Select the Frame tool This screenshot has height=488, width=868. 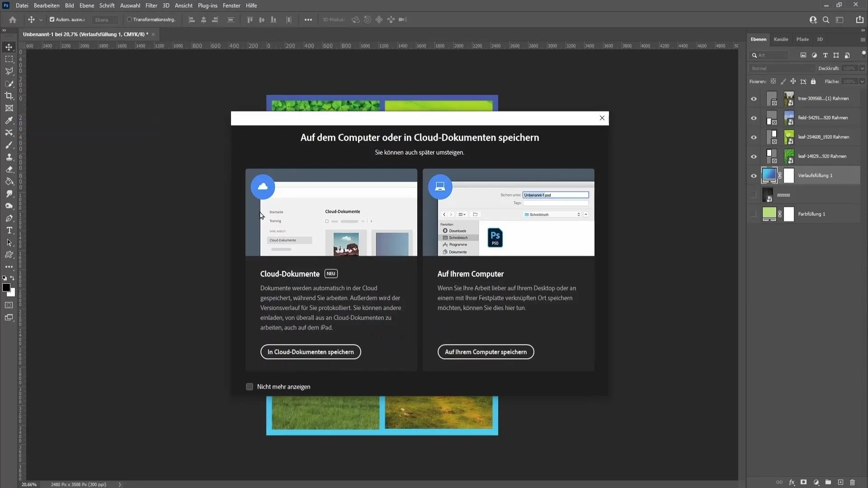9,108
